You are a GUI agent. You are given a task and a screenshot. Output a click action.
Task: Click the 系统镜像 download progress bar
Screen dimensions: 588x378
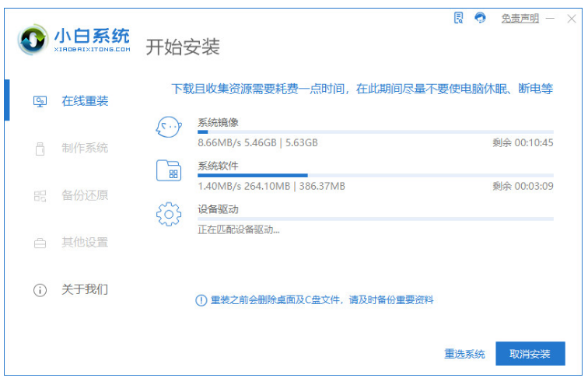(x=376, y=132)
